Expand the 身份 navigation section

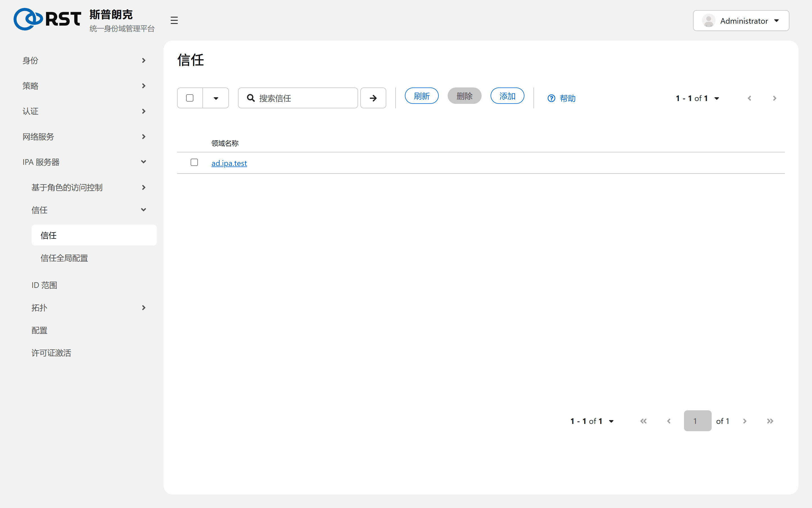pos(85,60)
